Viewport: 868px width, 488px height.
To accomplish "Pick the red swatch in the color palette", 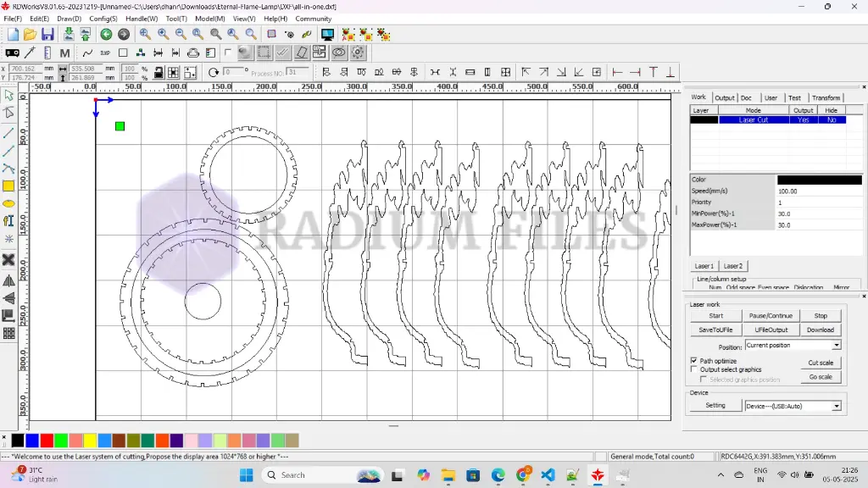I will (47, 441).
